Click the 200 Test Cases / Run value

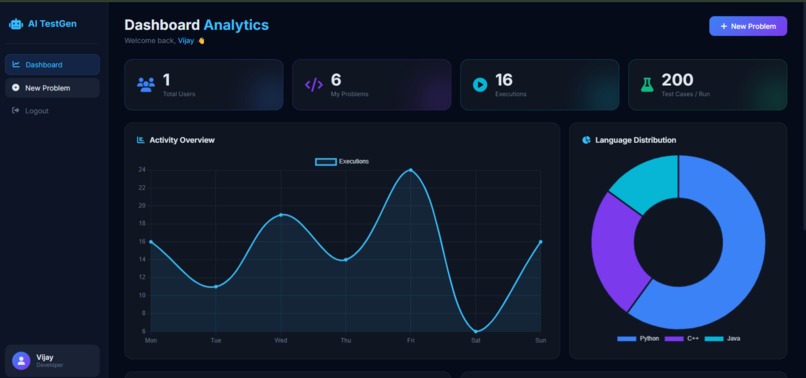tap(677, 80)
